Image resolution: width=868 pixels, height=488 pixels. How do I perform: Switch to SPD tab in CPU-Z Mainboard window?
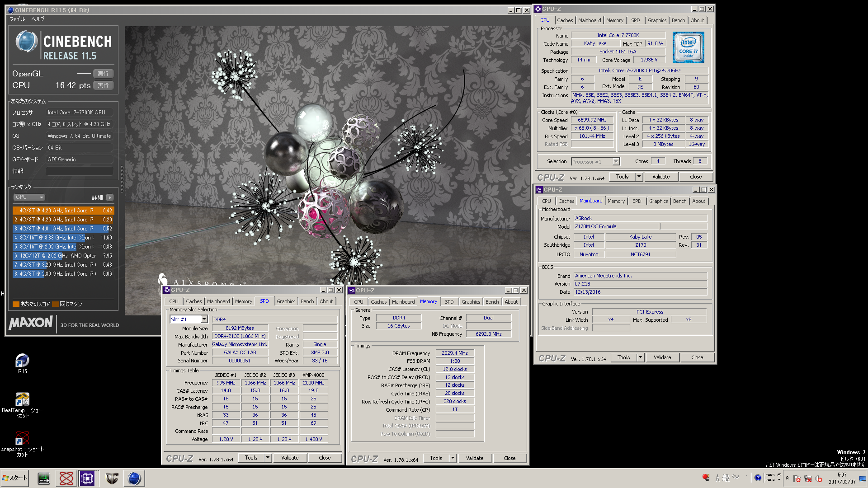(x=637, y=201)
